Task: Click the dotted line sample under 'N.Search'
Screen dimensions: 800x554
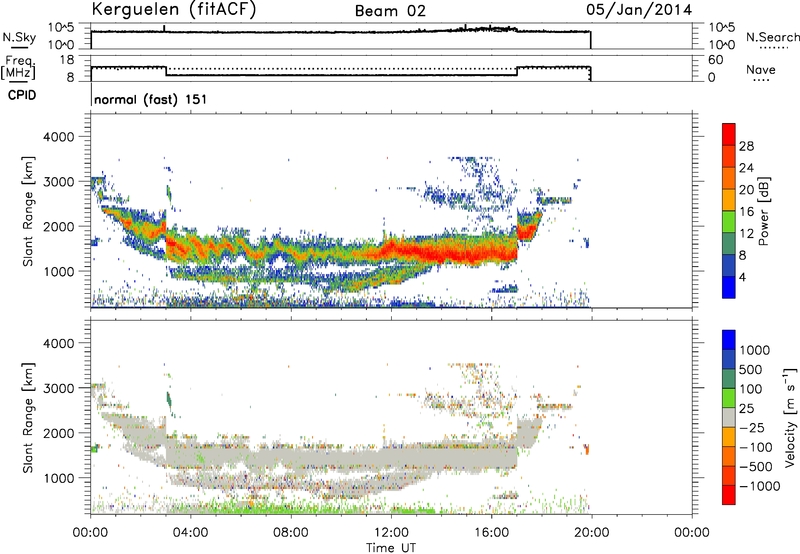Action: 773,48
